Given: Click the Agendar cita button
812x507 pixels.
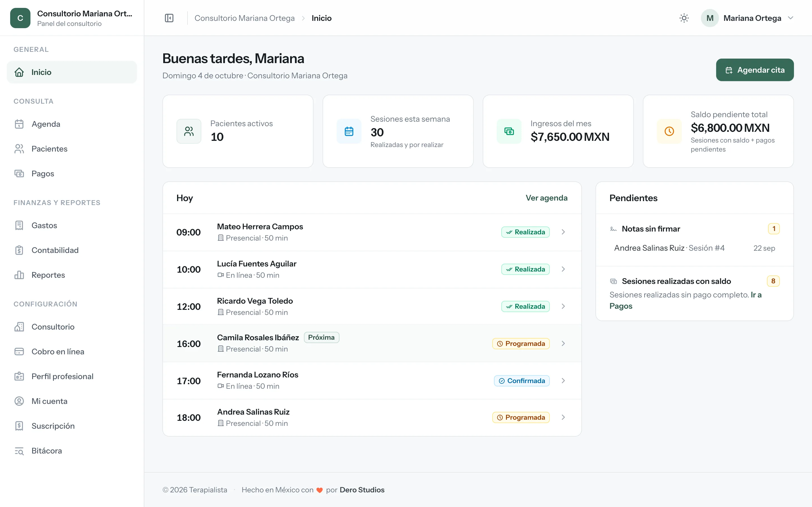Looking at the screenshot, I should click(x=754, y=70).
